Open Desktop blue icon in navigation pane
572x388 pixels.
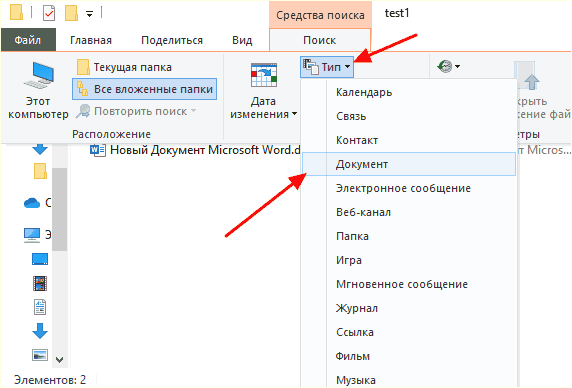(40, 259)
